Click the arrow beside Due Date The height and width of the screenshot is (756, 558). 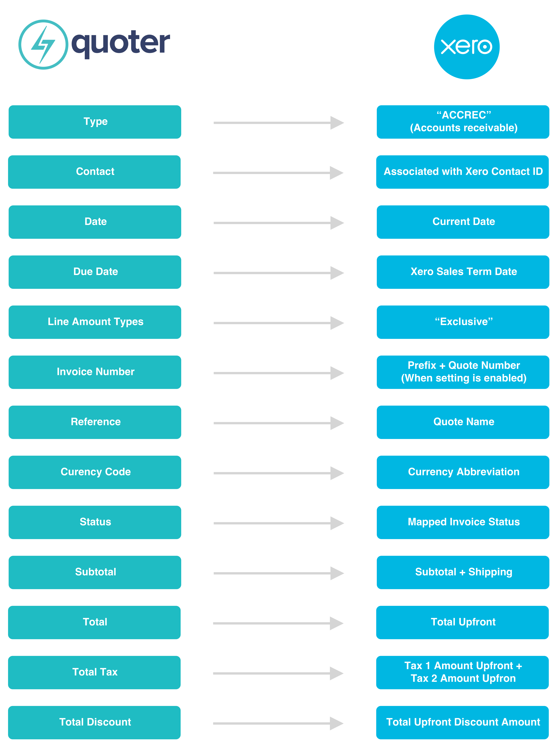[x=279, y=273]
